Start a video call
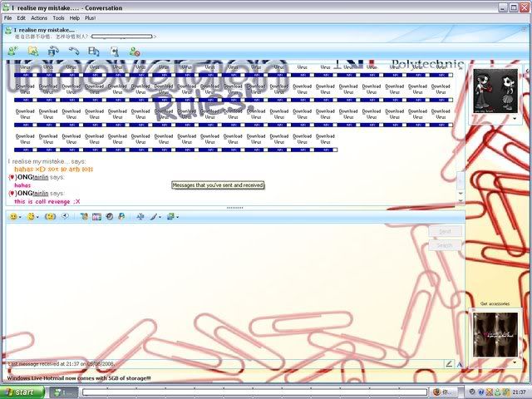532x399 pixels. coord(53,52)
